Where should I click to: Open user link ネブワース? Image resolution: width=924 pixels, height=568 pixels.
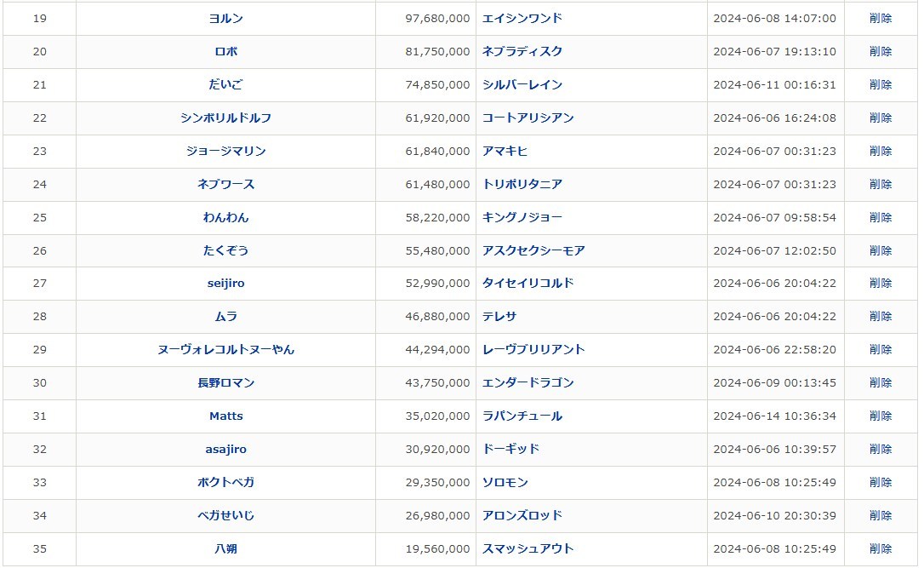click(225, 184)
